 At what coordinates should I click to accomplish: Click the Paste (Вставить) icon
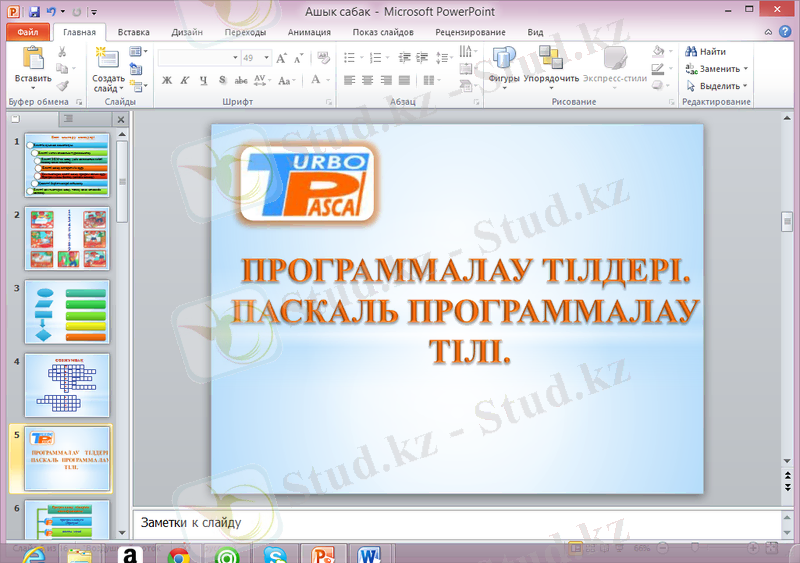click(32, 60)
